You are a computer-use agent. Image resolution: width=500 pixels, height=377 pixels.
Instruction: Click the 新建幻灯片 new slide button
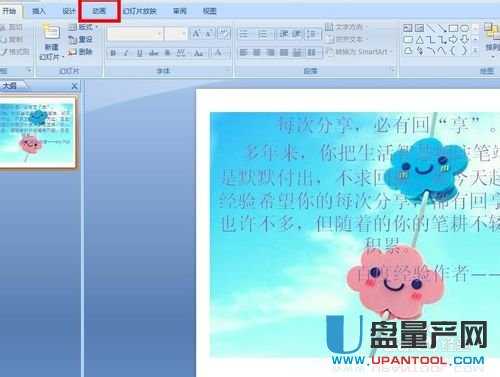pos(51,43)
